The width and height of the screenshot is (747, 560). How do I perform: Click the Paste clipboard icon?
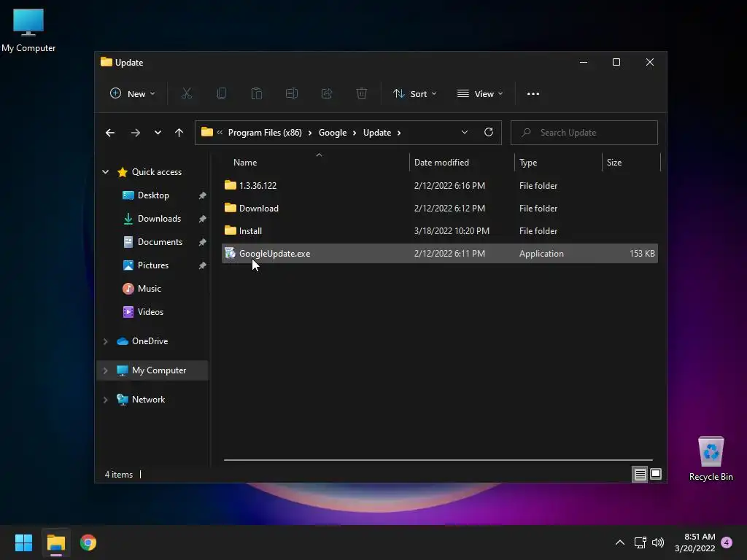tap(256, 94)
